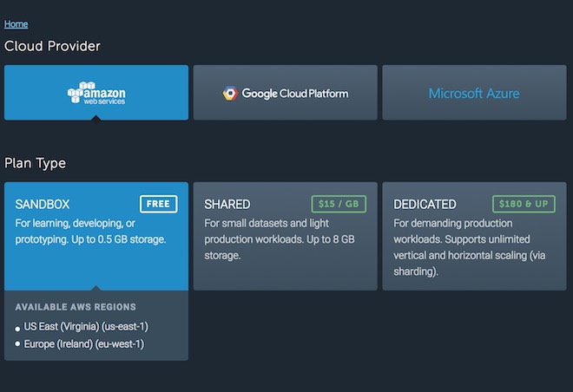
Task: Click the FREE badge on Sandbox
Action: [158, 204]
